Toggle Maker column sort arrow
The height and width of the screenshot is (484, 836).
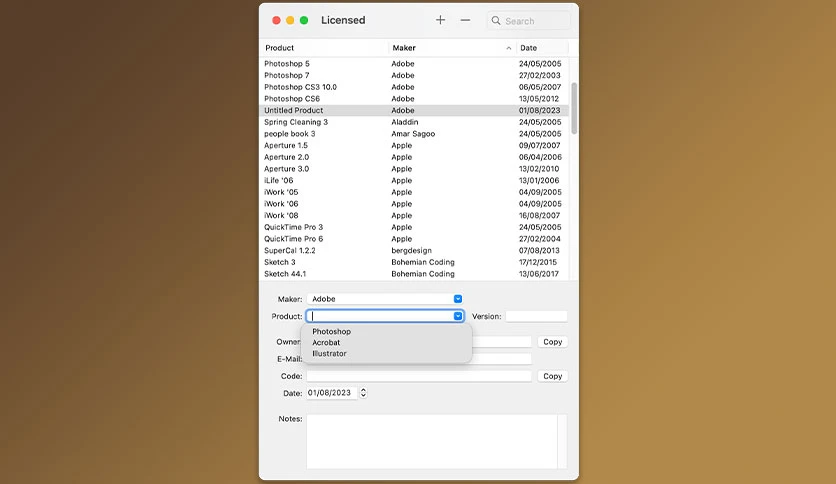pos(509,48)
